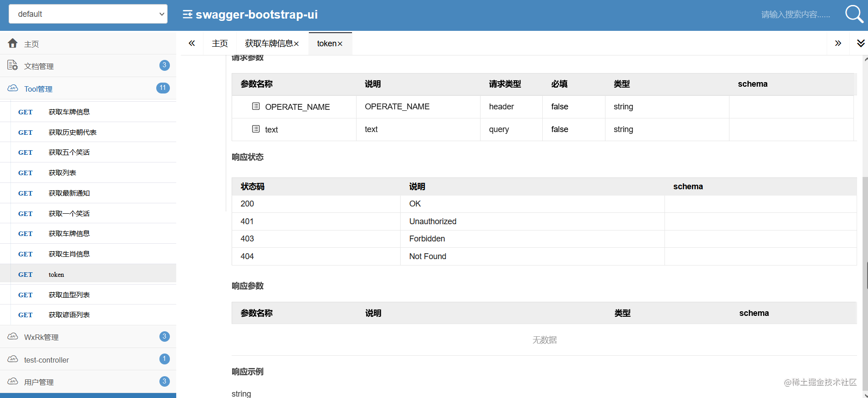Close the 获取车牌信息 tab
This screenshot has height=398, width=868.
[296, 44]
